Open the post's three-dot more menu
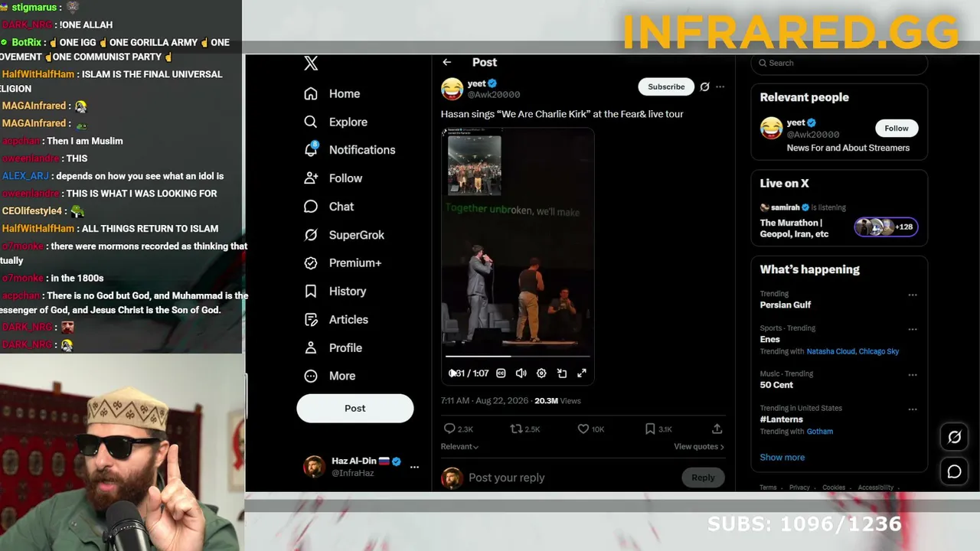The height and width of the screenshot is (551, 980). [x=720, y=87]
